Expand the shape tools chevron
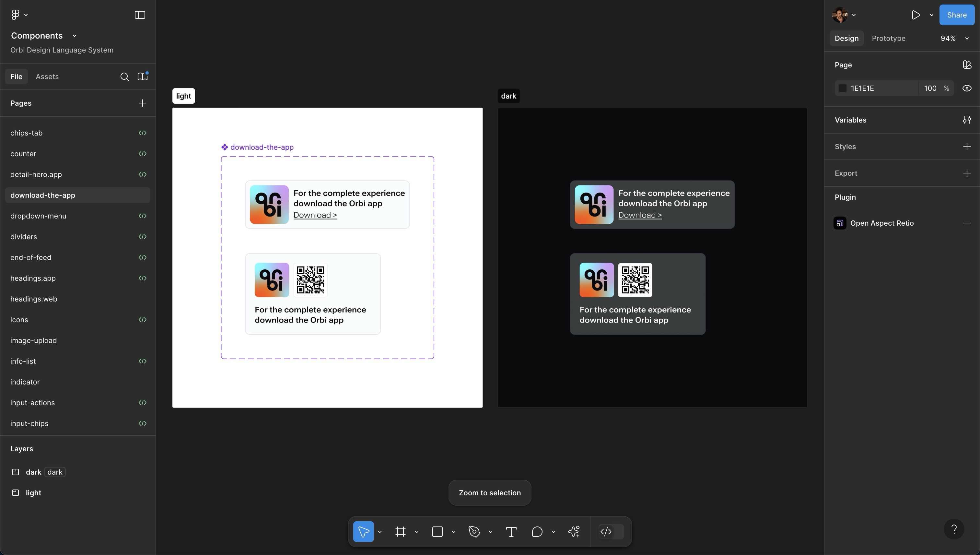Image resolution: width=980 pixels, height=555 pixels. (454, 532)
